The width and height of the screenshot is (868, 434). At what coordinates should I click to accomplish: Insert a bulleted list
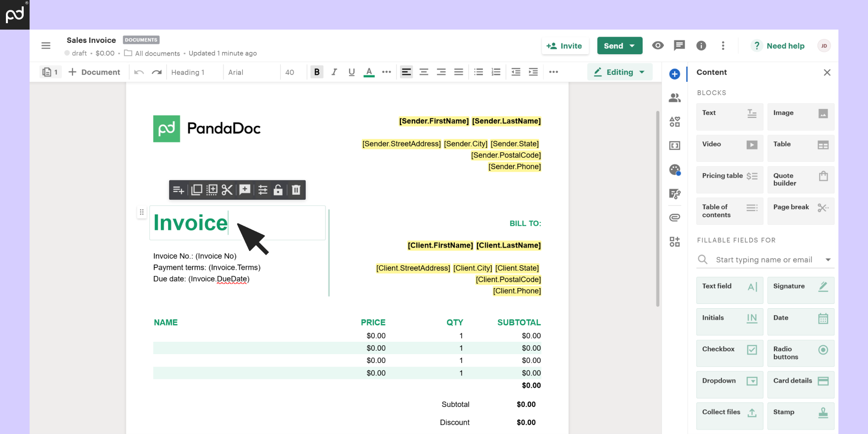(x=478, y=72)
